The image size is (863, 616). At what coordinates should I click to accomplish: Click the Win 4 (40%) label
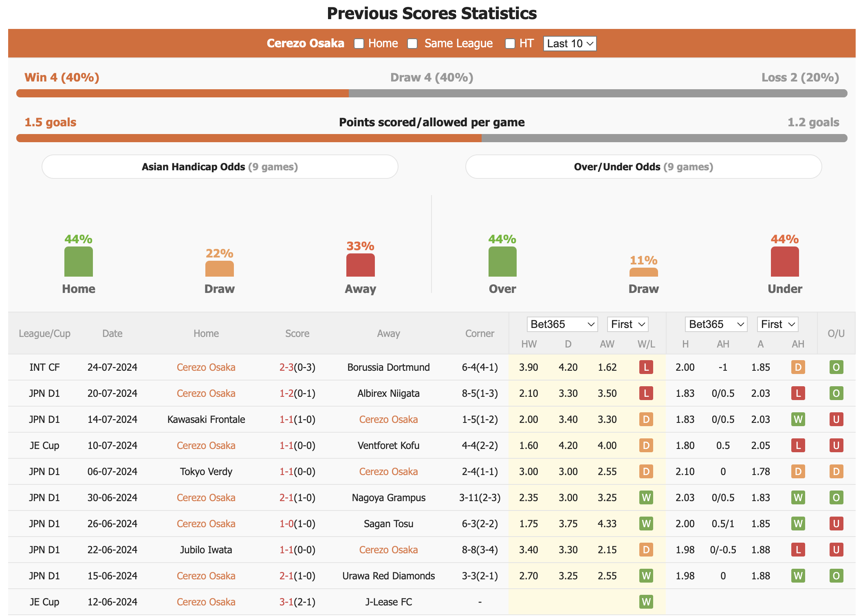(62, 77)
